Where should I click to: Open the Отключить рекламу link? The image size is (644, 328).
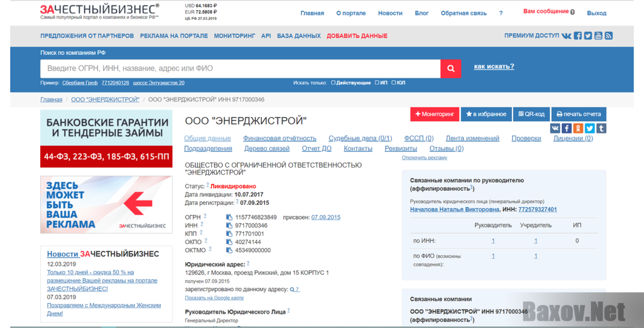click(425, 158)
